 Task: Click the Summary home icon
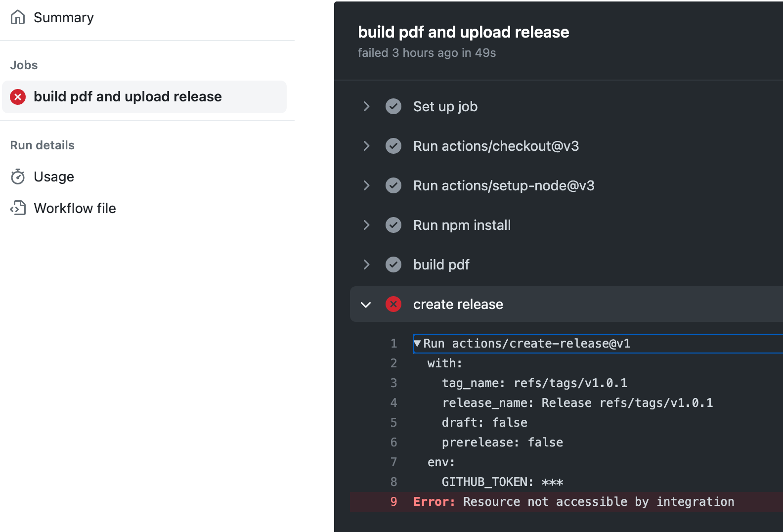(x=18, y=17)
